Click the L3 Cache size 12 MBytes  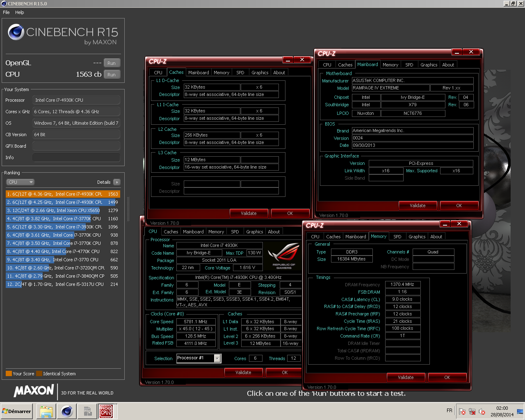pos(212,160)
